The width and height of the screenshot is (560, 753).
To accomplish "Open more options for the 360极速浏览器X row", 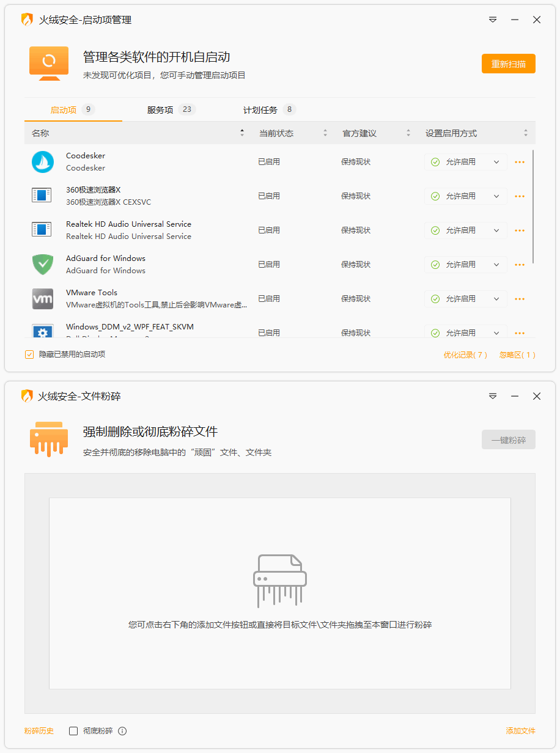I will [520, 196].
